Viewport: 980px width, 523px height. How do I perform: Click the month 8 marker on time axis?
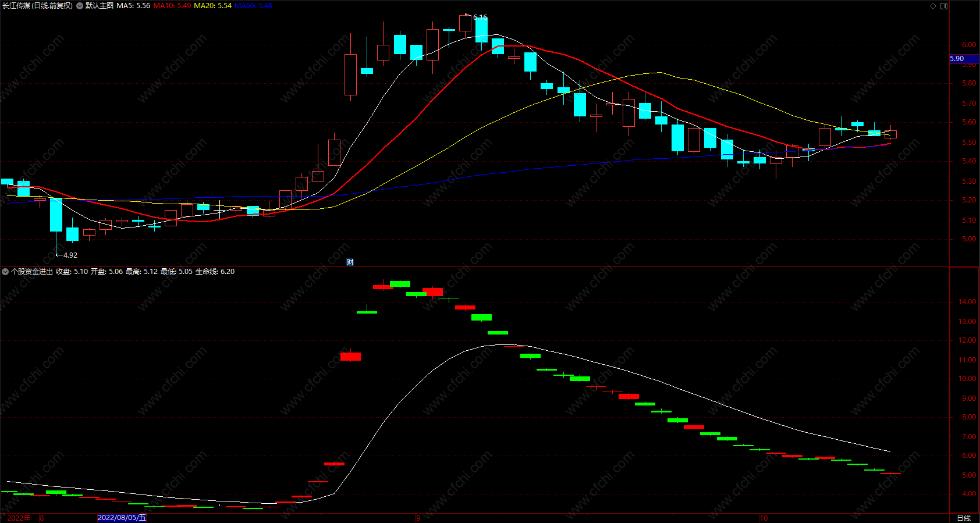[42, 518]
